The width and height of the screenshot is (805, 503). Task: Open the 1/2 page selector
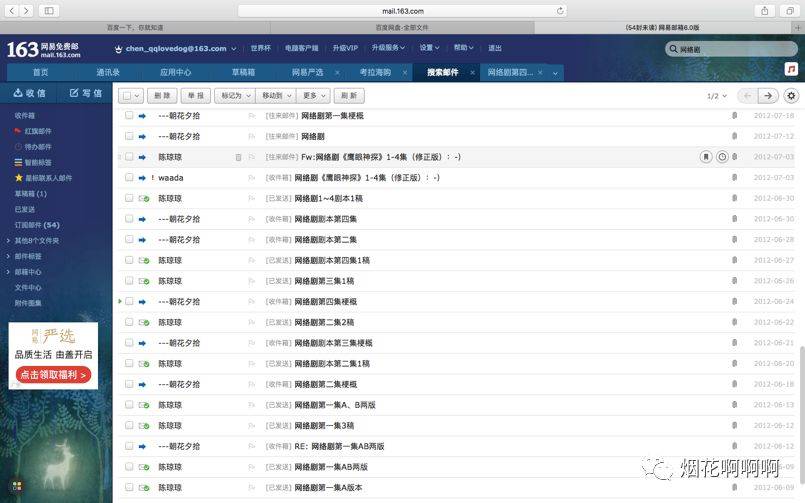pos(717,96)
